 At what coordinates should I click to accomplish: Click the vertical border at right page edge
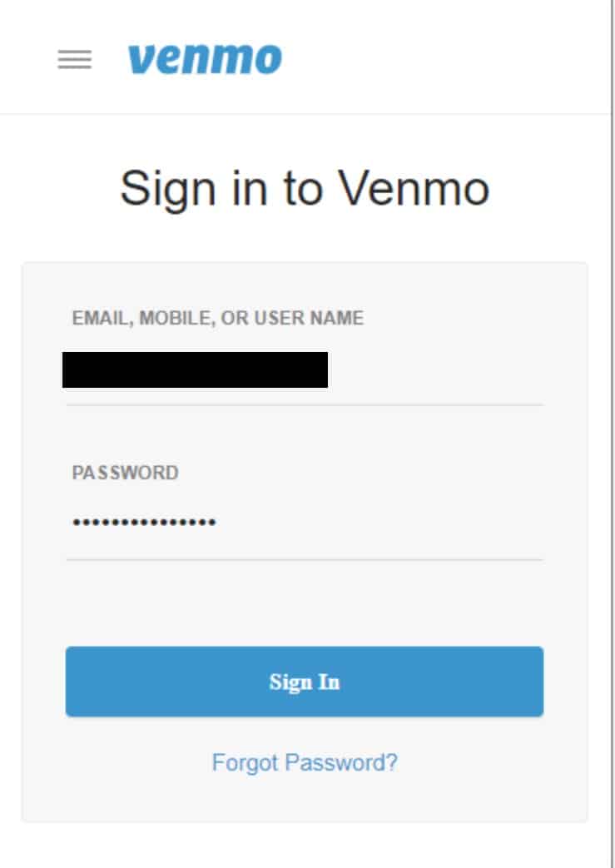click(613, 434)
